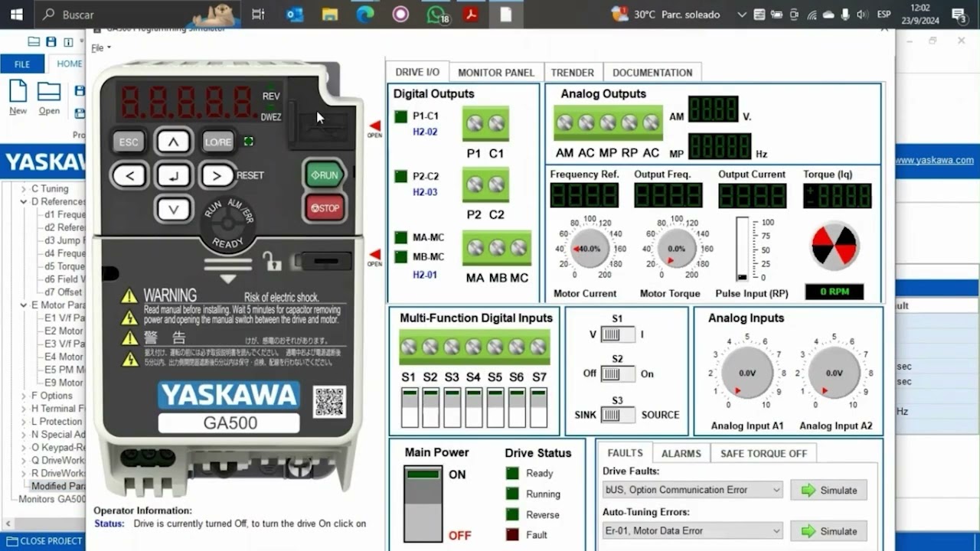This screenshot has height=551, width=980.
Task: Flip the S3 SINK/SOURCE slide switch
Action: click(617, 415)
